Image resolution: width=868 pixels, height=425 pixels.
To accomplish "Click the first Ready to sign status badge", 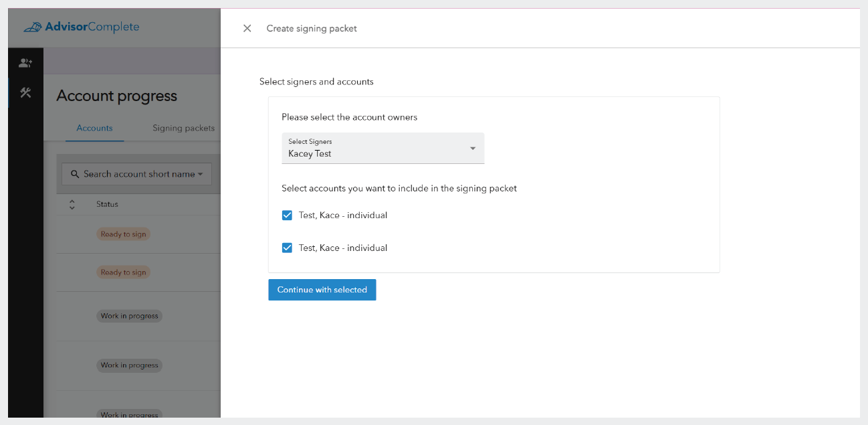I will pyautogui.click(x=123, y=234).
